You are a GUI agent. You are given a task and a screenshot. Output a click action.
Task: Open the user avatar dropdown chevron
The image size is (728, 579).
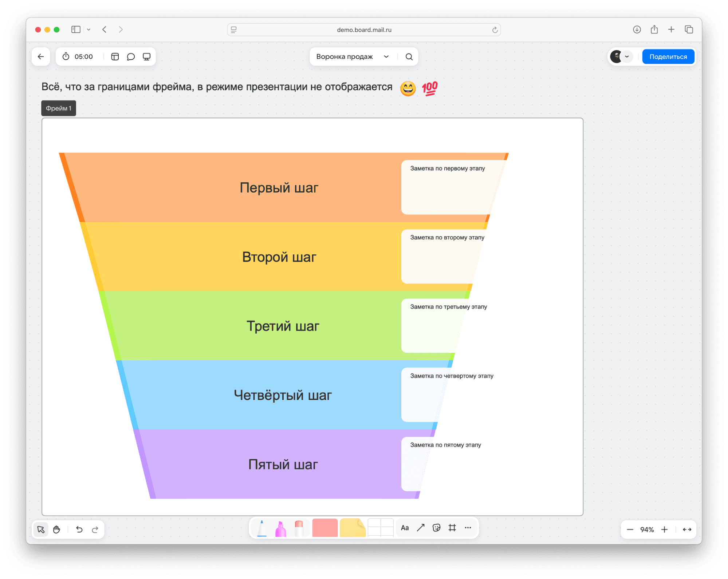[x=627, y=57]
